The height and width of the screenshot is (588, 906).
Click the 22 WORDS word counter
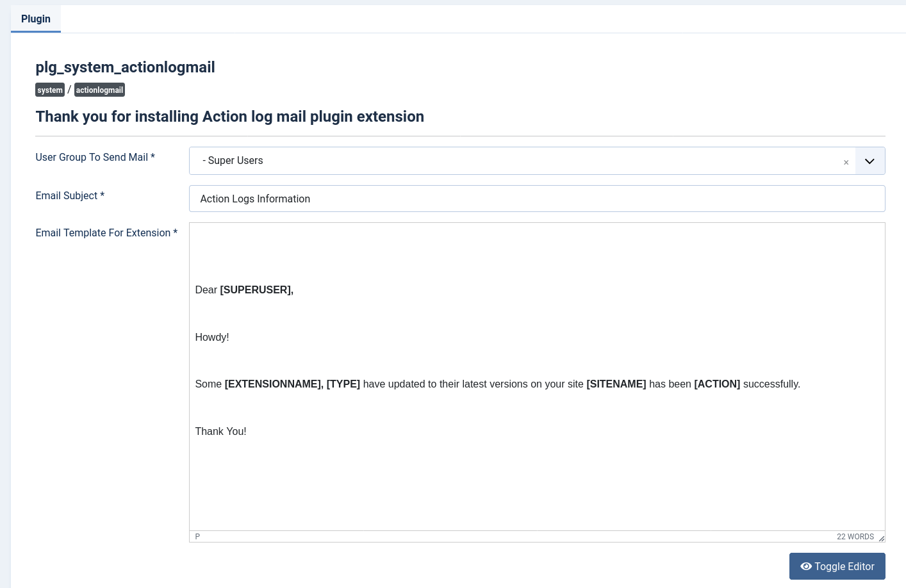pyautogui.click(x=855, y=537)
